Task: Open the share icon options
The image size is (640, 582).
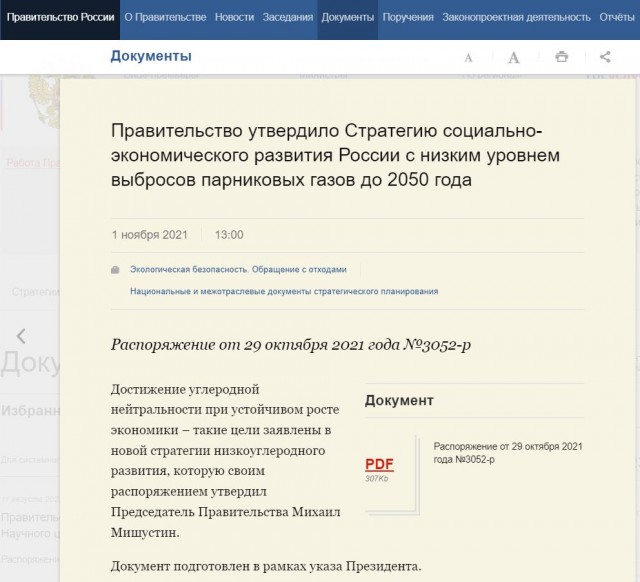Action: [605, 56]
